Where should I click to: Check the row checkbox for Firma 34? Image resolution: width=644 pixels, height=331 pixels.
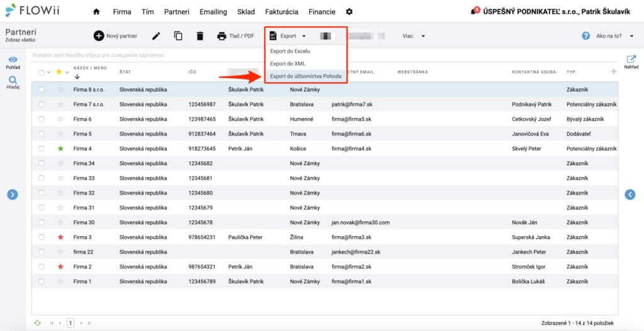click(x=41, y=163)
